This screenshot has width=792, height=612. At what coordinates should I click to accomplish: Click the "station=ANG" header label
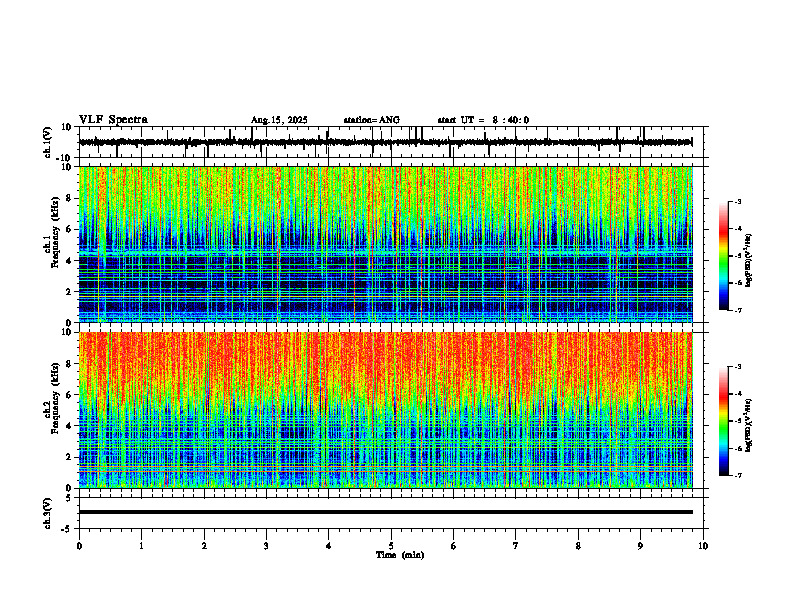[371, 120]
